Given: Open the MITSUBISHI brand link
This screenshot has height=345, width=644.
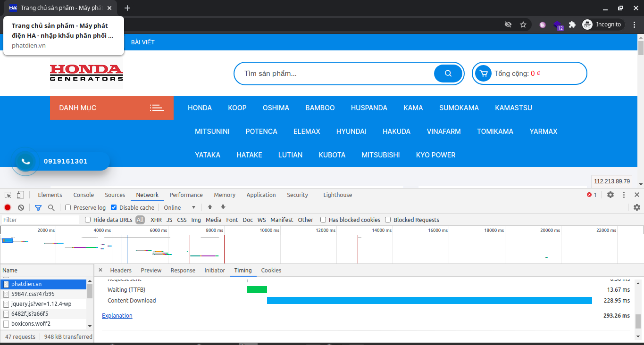Looking at the screenshot, I should [381, 155].
